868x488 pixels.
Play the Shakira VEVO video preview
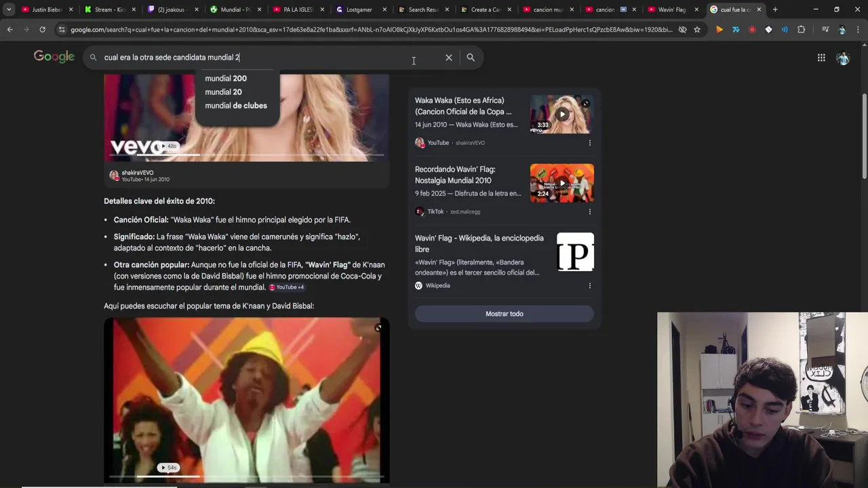pos(246,119)
